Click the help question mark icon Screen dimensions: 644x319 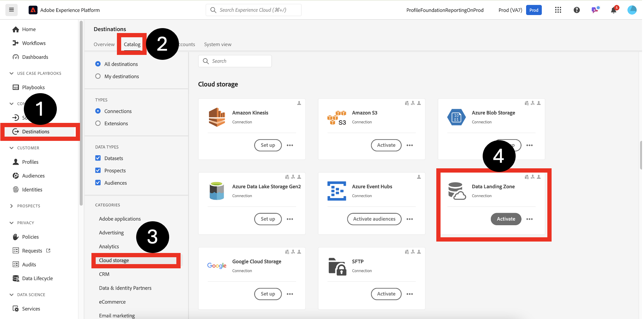tap(576, 10)
